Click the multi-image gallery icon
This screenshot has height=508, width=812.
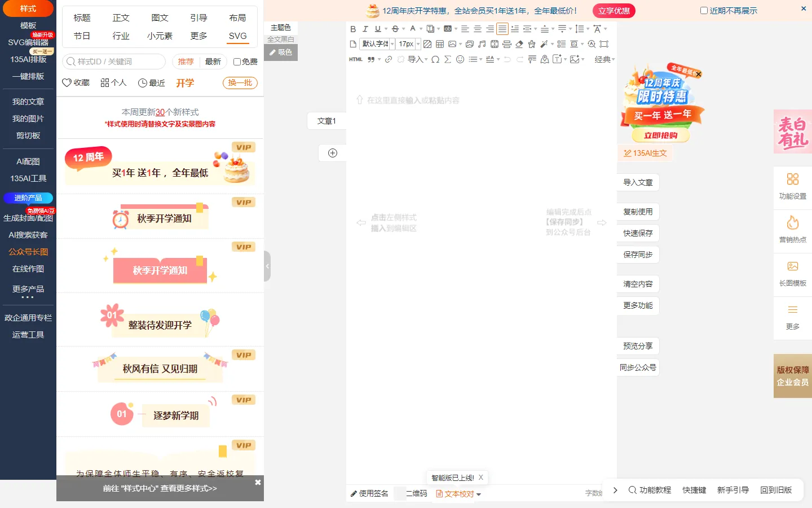click(x=469, y=44)
